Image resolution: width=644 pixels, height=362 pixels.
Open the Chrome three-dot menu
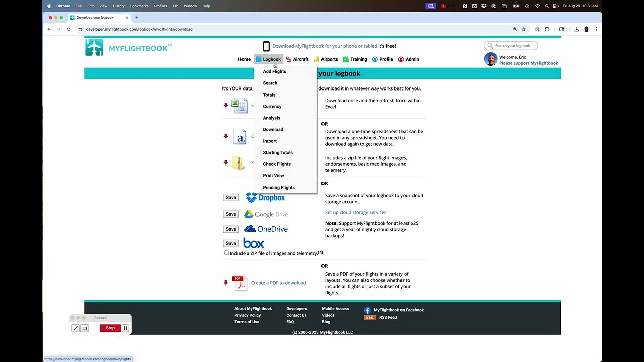click(x=596, y=29)
